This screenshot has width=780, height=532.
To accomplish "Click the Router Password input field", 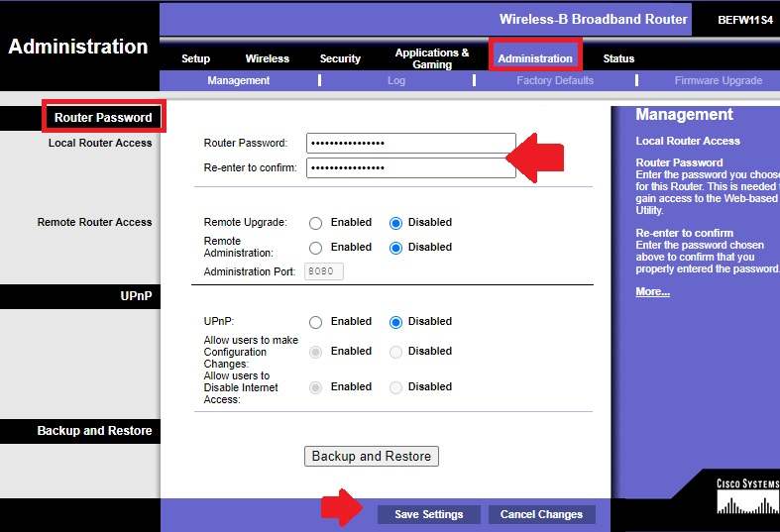I will 410,143.
